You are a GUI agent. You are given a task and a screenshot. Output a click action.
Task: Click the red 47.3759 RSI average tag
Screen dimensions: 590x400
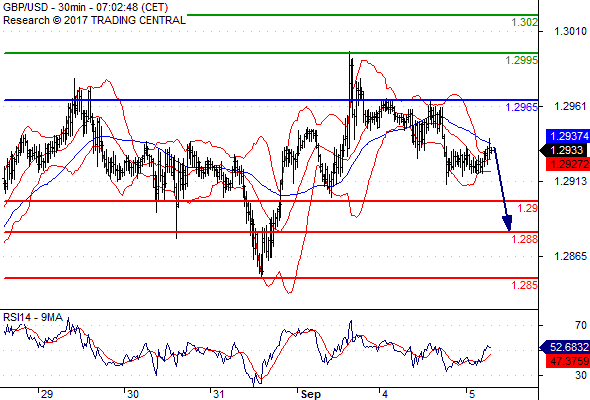click(x=568, y=361)
